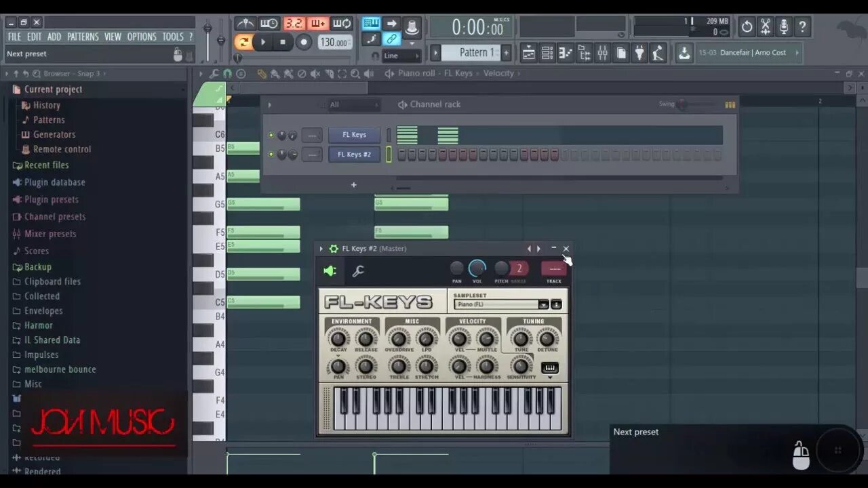Click the TRACK mixer routing selector

(x=554, y=268)
